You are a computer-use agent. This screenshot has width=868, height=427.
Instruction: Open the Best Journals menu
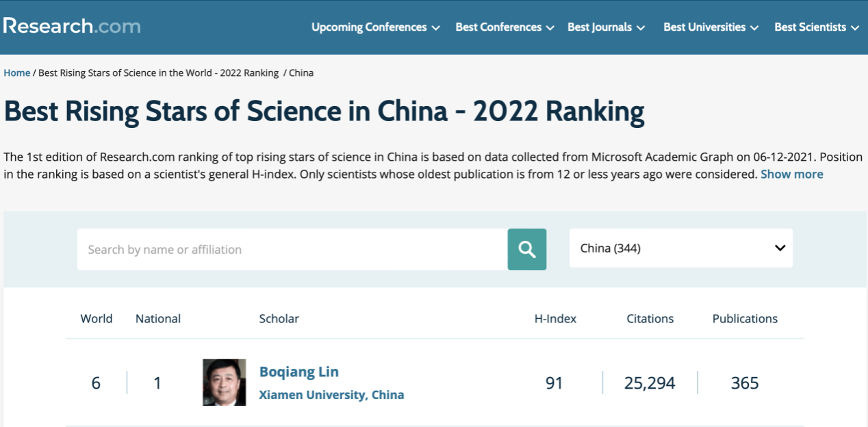coord(606,27)
